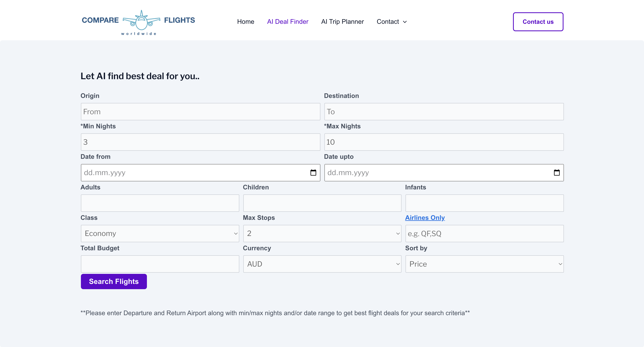The width and height of the screenshot is (644, 347).
Task: Click the Children input field
Action: (322, 203)
